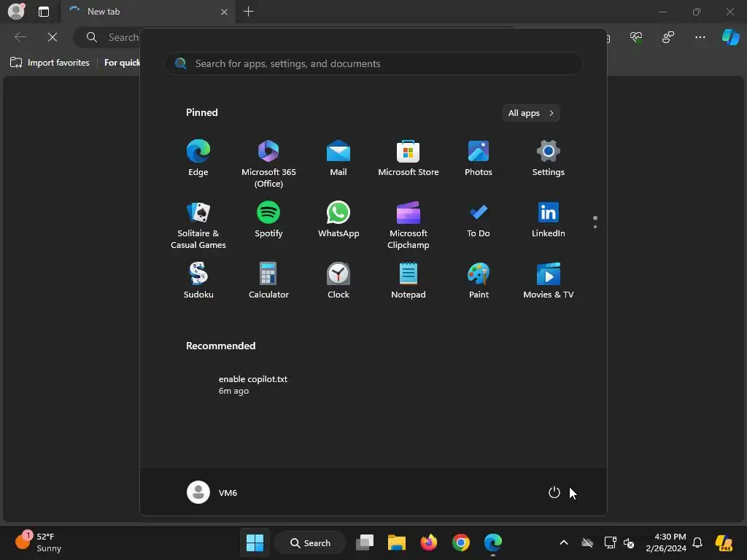Open Edge Settings and more menu
The width and height of the screenshot is (747, 560).
(x=700, y=37)
